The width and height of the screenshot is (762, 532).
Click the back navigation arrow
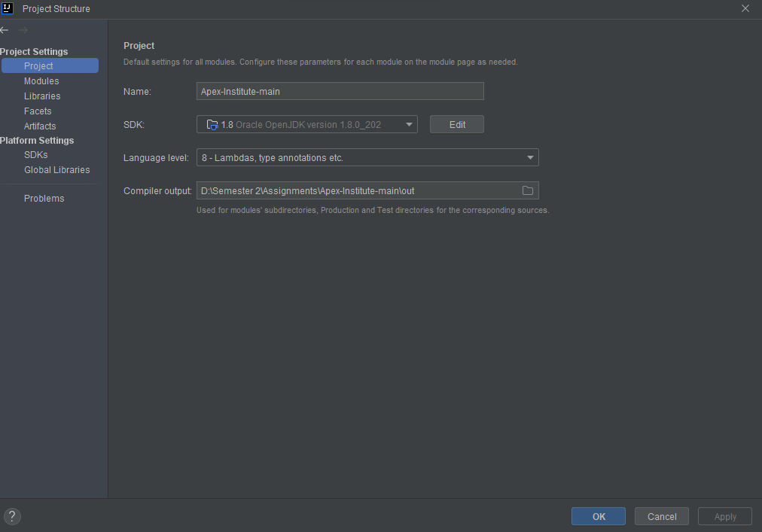[x=5, y=30]
